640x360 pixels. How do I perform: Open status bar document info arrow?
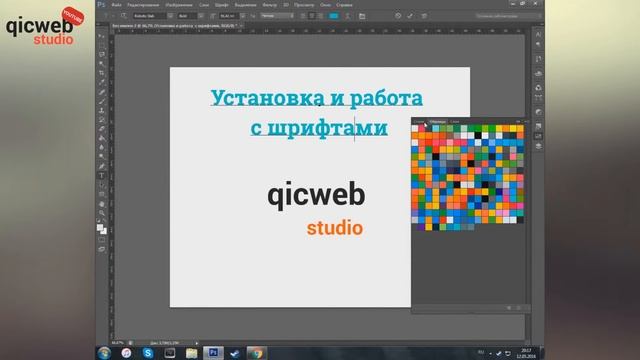(197, 343)
